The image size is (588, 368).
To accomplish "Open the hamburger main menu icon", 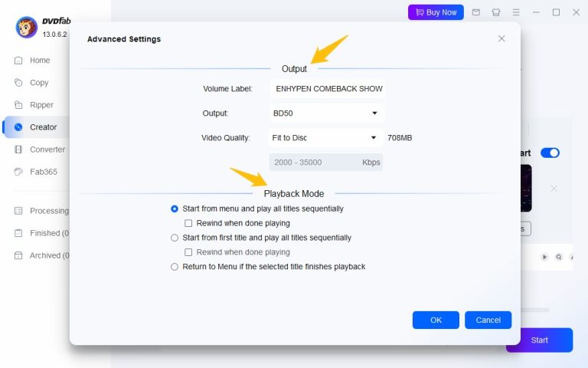I will [x=516, y=12].
